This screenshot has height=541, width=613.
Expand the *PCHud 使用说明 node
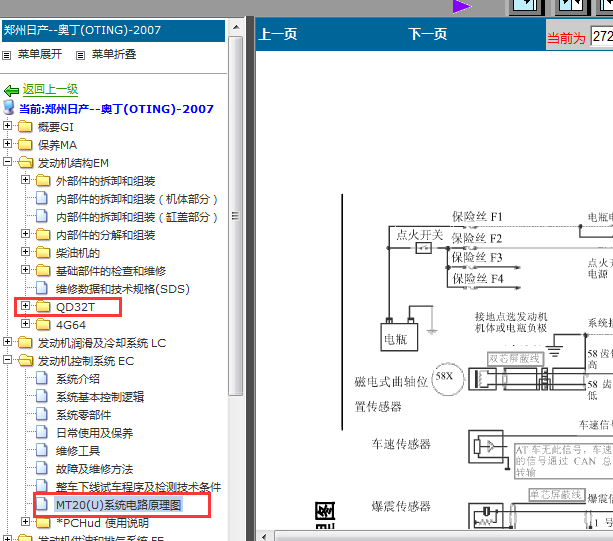[25, 521]
